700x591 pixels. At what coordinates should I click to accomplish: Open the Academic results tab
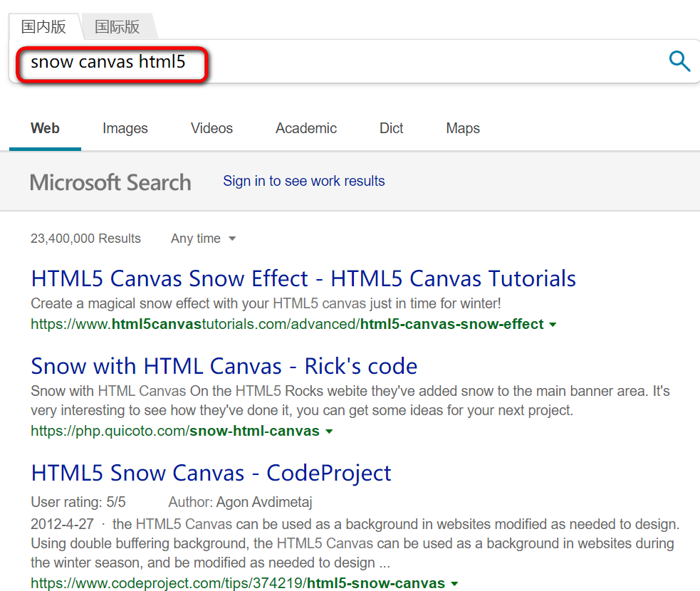pos(306,128)
